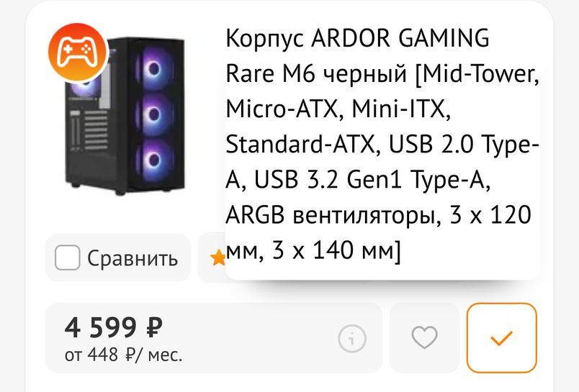Open the Корпус ARDOR GAMING title link
The height and width of the screenshot is (392, 579).
coord(357,37)
